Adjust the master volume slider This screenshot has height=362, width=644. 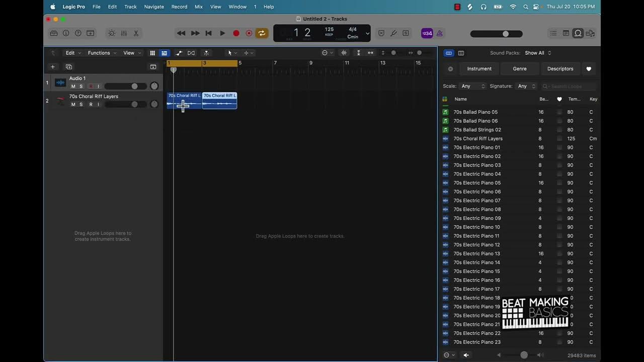point(497,34)
